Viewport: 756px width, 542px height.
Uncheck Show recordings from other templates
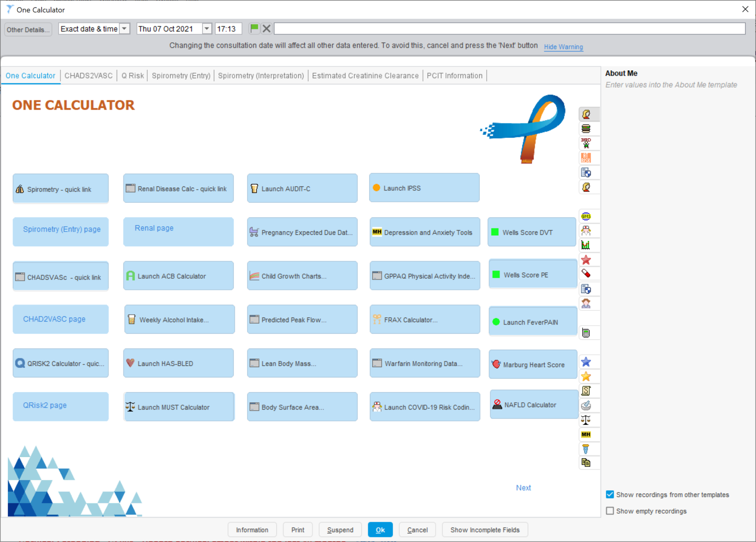click(x=610, y=494)
